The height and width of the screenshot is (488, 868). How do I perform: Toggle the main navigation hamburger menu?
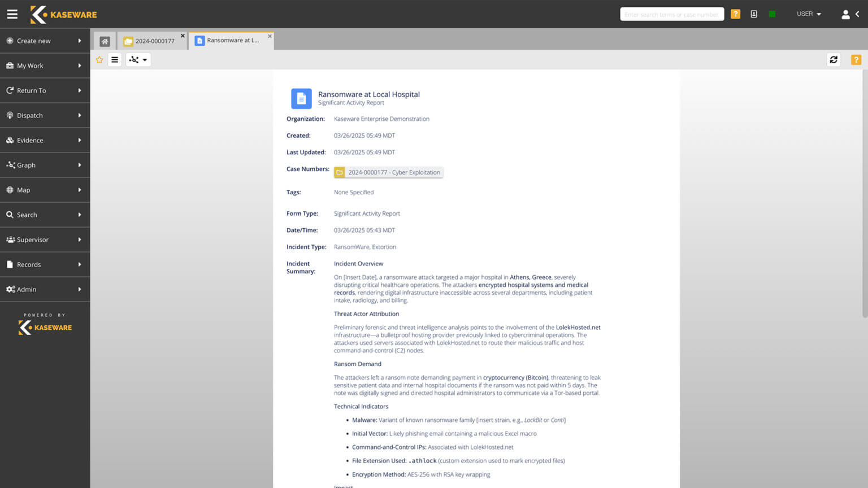[x=12, y=14]
